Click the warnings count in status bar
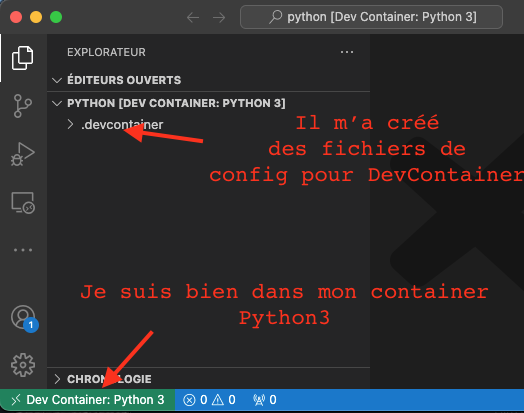 click(x=224, y=400)
